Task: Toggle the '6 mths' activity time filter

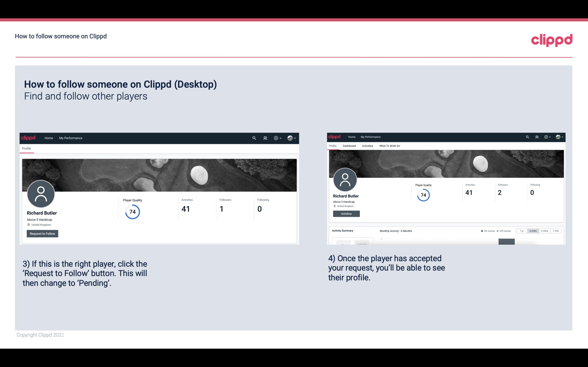Action: tap(533, 230)
